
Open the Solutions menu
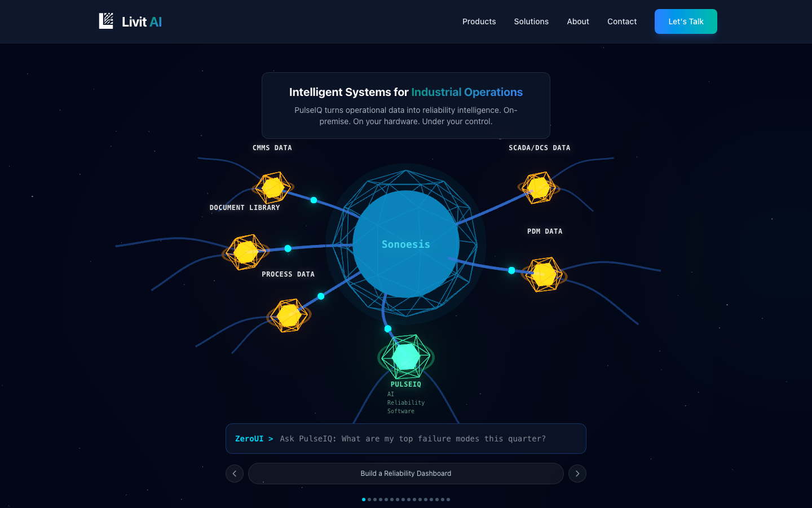531,21
